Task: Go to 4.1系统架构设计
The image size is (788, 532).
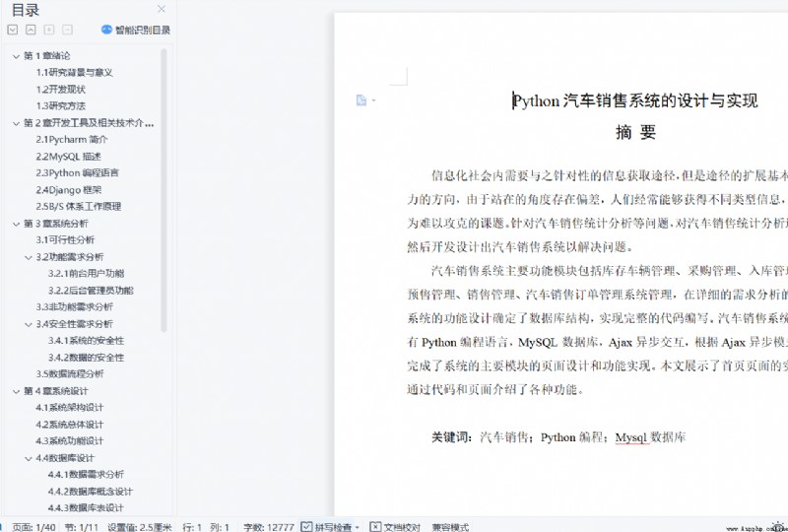Action: [70, 407]
